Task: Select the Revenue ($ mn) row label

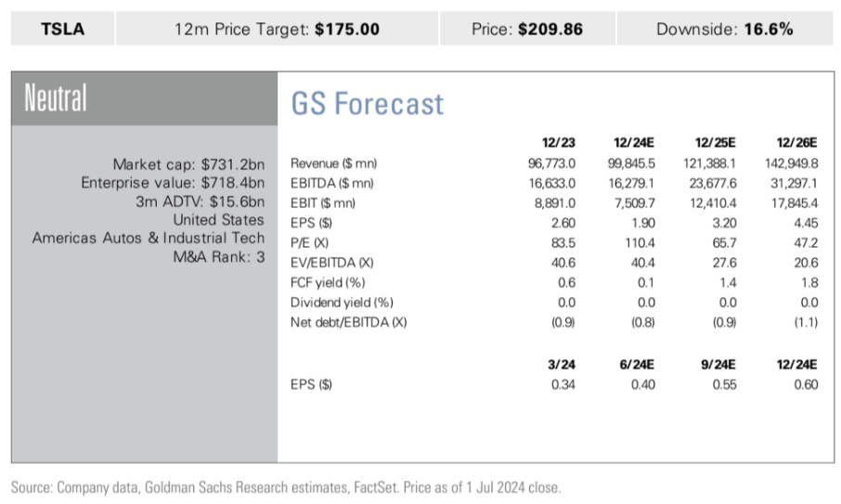Action: [333, 163]
